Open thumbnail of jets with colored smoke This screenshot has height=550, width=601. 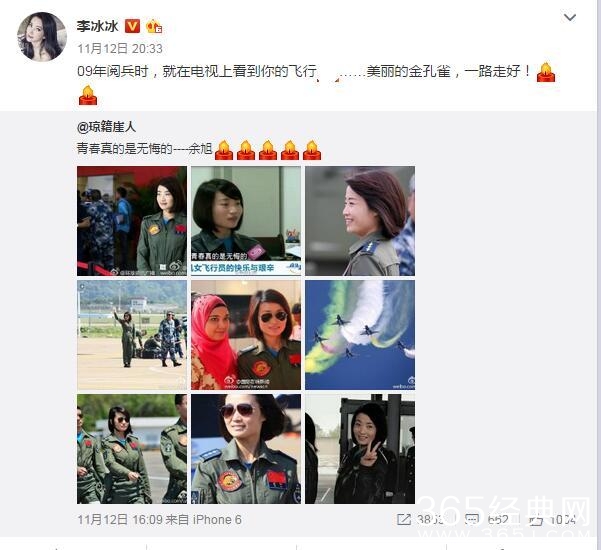[x=360, y=335]
